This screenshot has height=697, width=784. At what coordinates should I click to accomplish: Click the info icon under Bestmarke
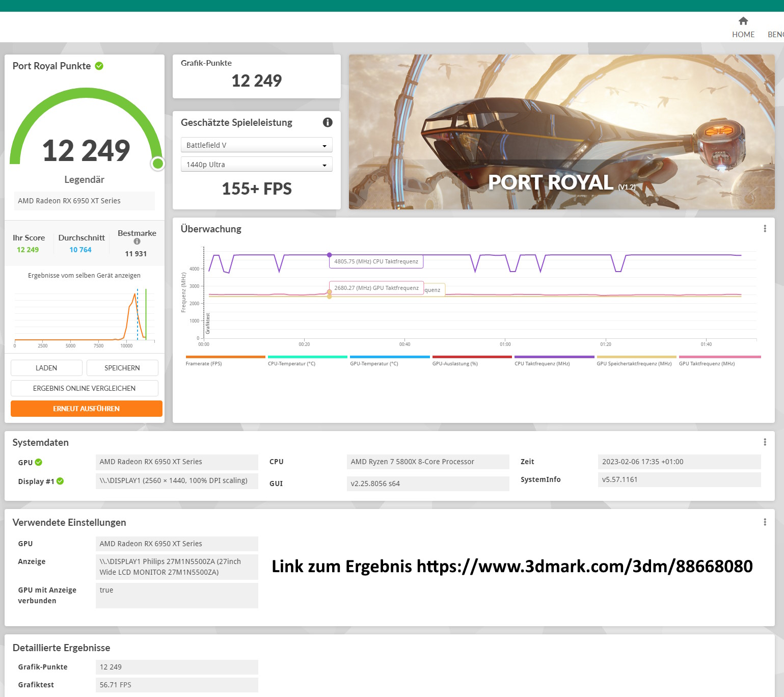pyautogui.click(x=137, y=242)
